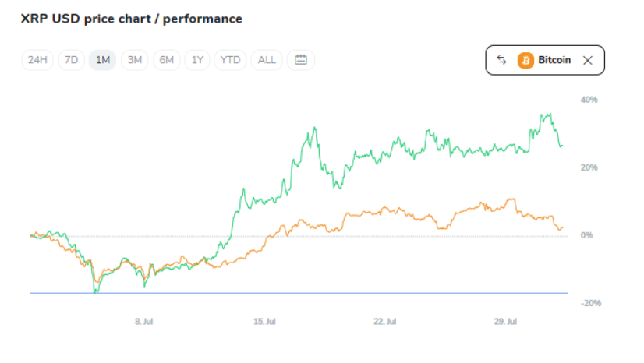The width and height of the screenshot is (644, 363).
Task: Select the 24H time range
Action: (x=37, y=60)
